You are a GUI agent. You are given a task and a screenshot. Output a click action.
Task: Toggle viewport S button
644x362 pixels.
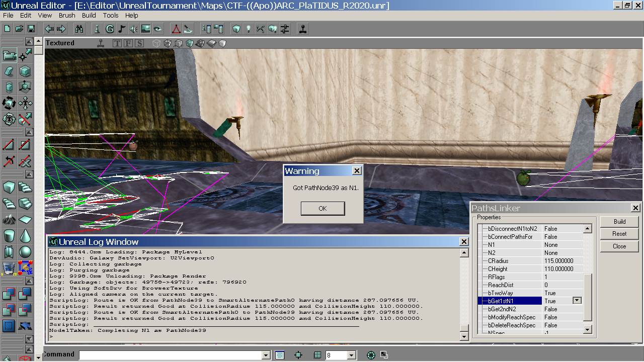point(139,43)
